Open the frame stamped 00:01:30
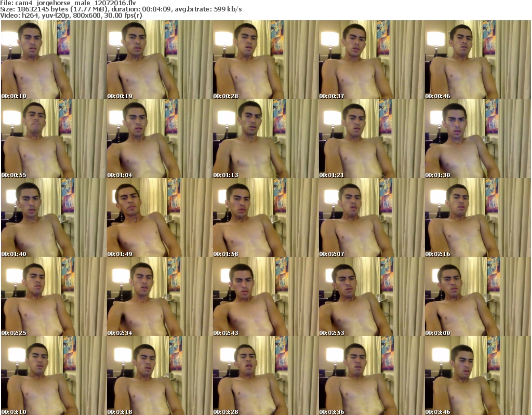 coord(477,139)
